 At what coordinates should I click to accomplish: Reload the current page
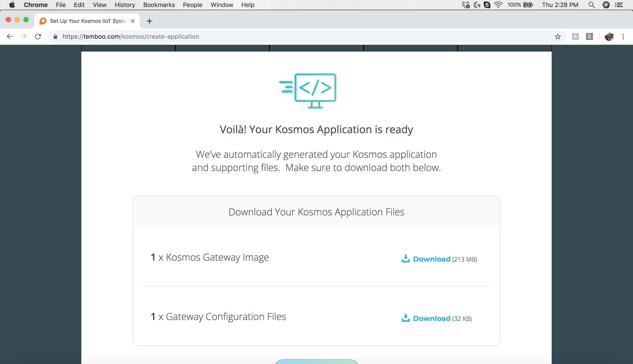pos(38,36)
